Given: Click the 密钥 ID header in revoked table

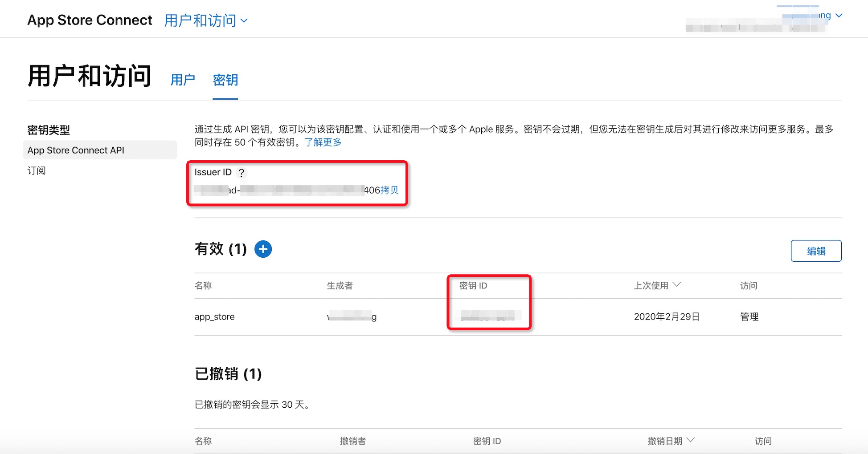Looking at the screenshot, I should pyautogui.click(x=487, y=441).
